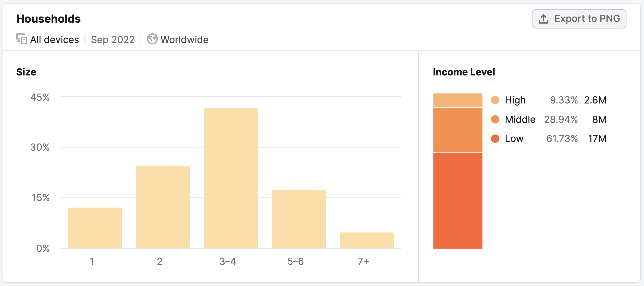Click the Worldwide text label
The width and height of the screenshot is (644, 286).
(184, 40)
